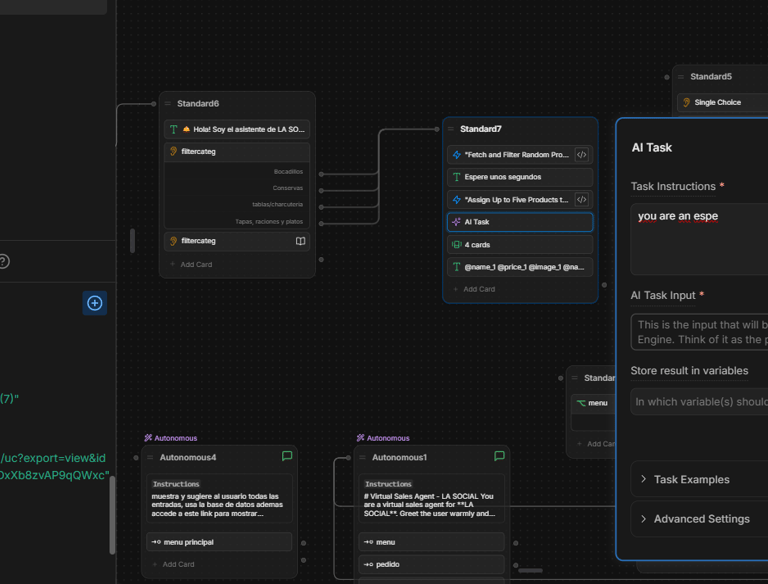This screenshot has height=584, width=768.
Task: Open the Hola! Soy el asistente text card
Action: click(237, 129)
